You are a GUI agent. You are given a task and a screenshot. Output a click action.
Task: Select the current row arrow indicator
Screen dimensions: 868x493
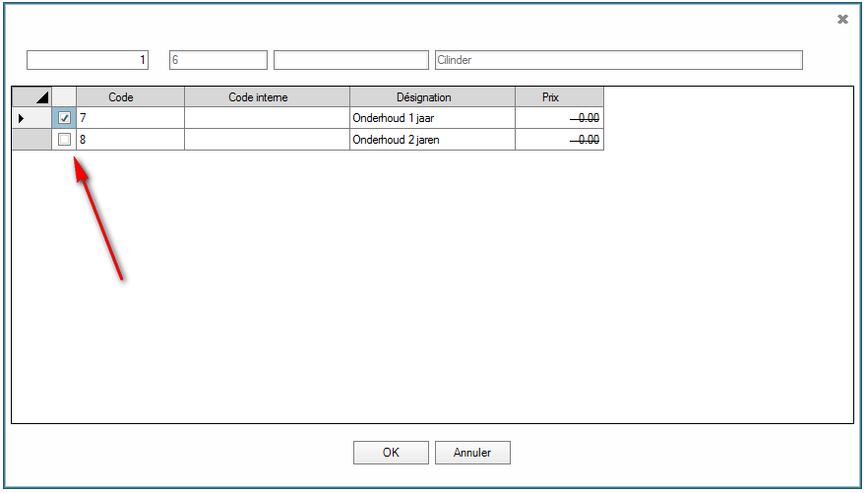[22, 118]
